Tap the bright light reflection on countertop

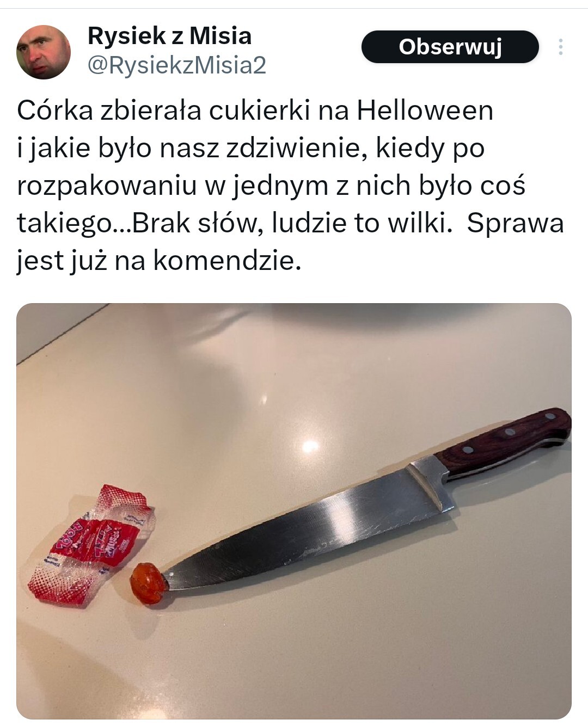coord(310,447)
